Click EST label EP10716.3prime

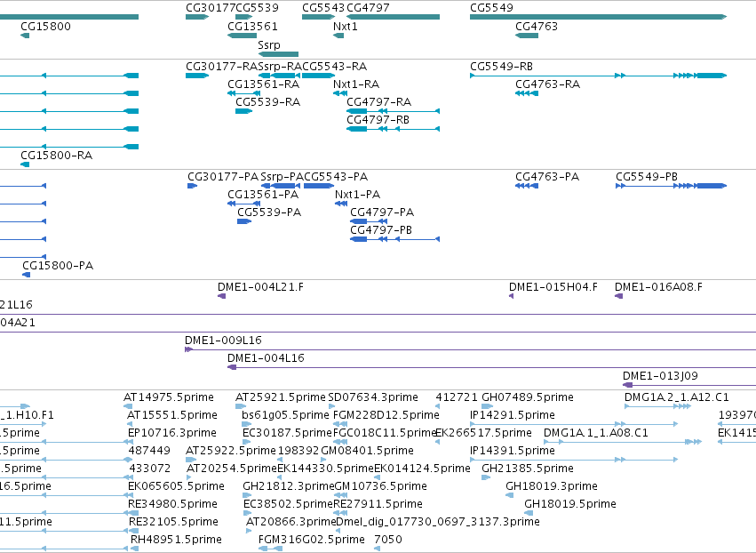172,433
